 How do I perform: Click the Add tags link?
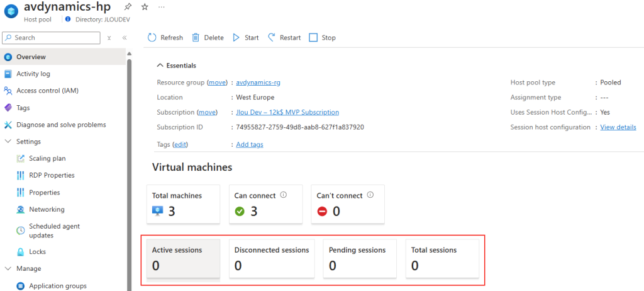(250, 144)
